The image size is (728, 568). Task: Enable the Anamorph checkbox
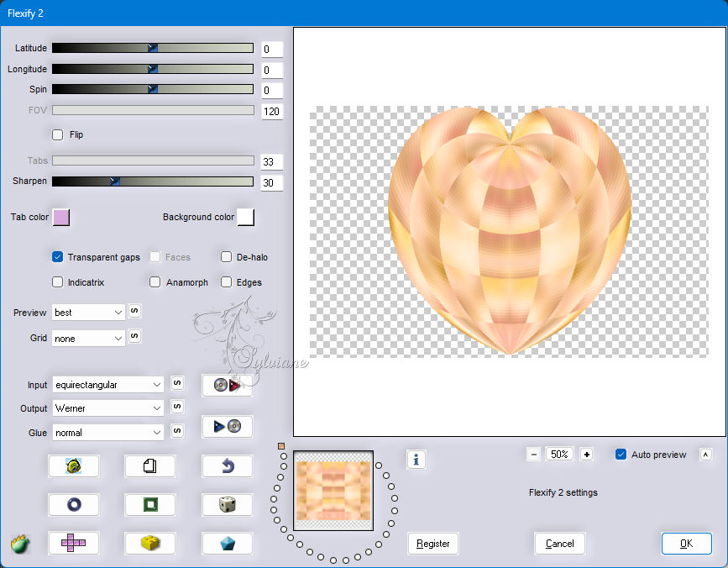[x=155, y=282]
